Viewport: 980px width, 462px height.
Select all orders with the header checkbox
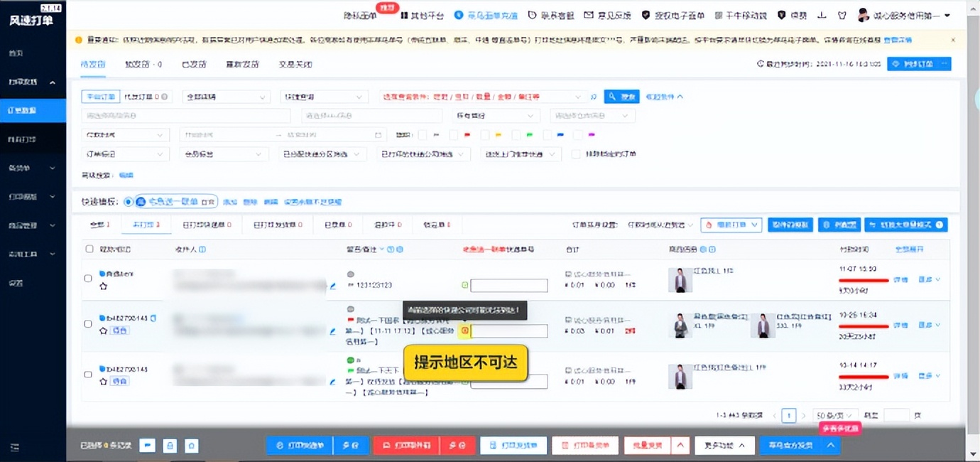coord(89,249)
